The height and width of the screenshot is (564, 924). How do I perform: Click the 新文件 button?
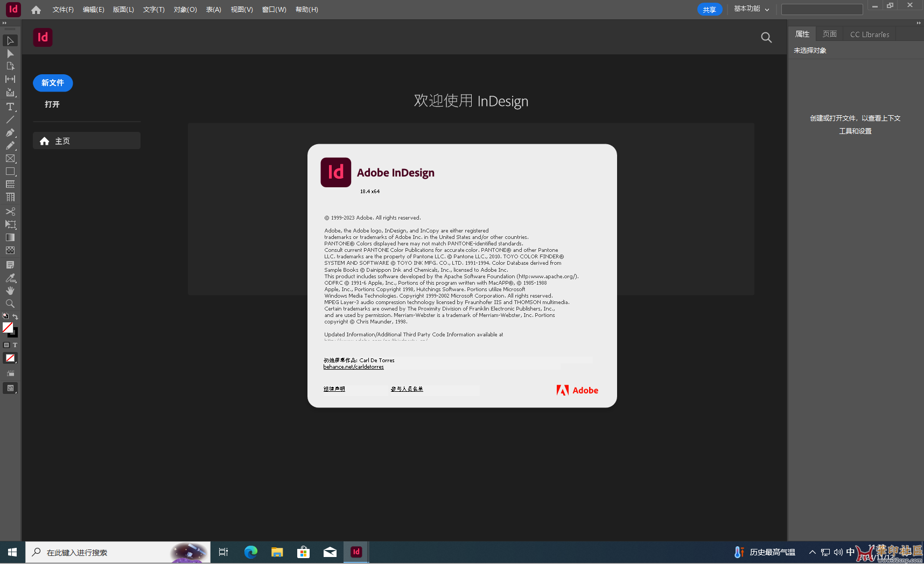[x=53, y=83]
